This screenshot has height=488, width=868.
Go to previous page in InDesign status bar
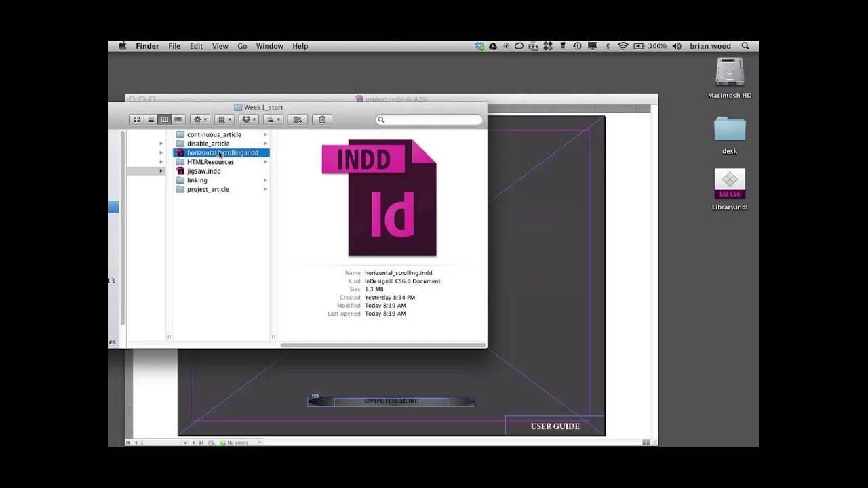136,443
